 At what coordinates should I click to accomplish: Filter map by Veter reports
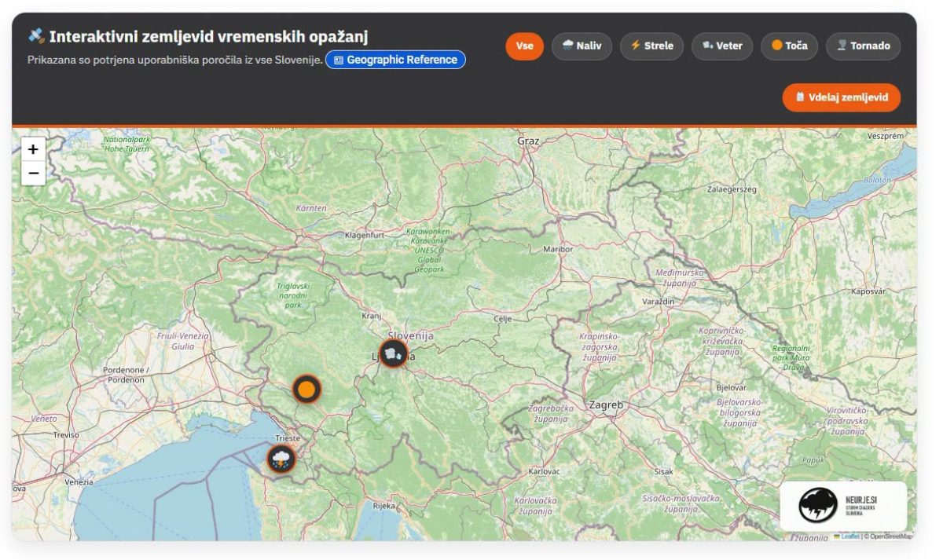coord(721,46)
